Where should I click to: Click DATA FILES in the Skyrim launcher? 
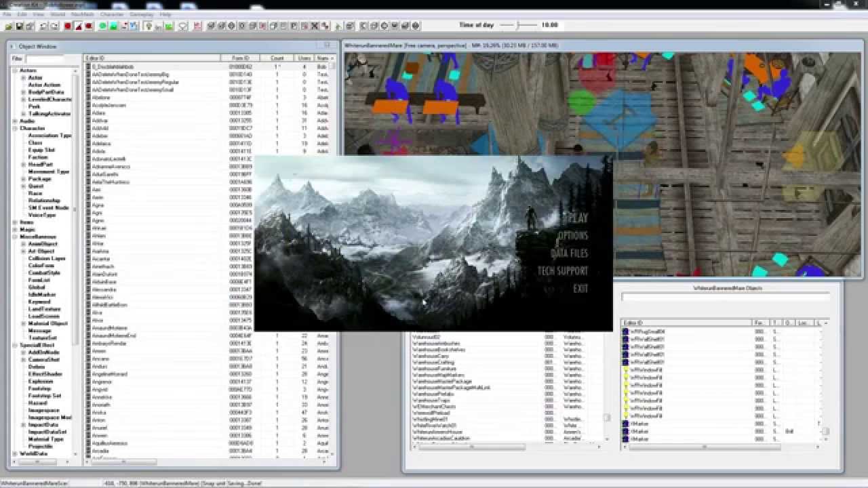[570, 253]
